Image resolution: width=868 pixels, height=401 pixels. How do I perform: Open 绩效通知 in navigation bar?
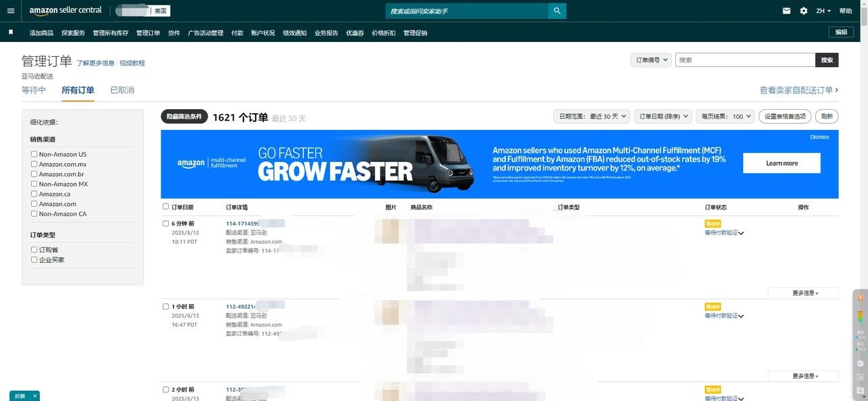click(x=294, y=33)
